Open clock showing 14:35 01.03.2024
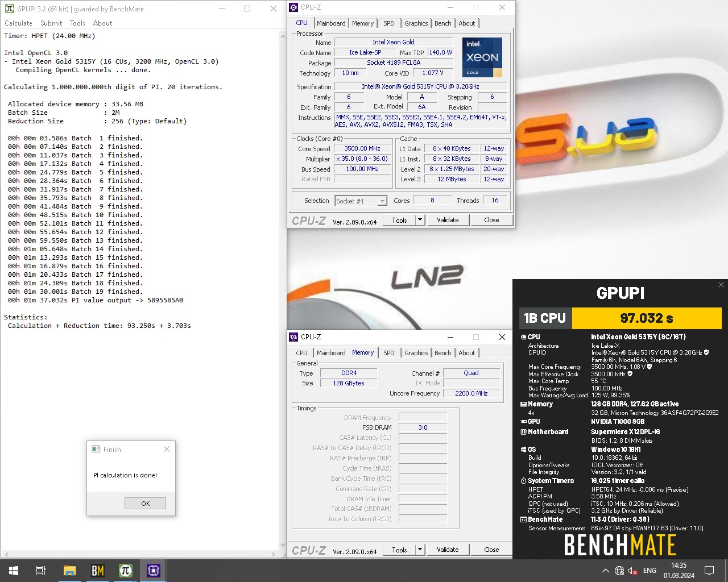Viewport: 728px width, 582px height. [679, 571]
